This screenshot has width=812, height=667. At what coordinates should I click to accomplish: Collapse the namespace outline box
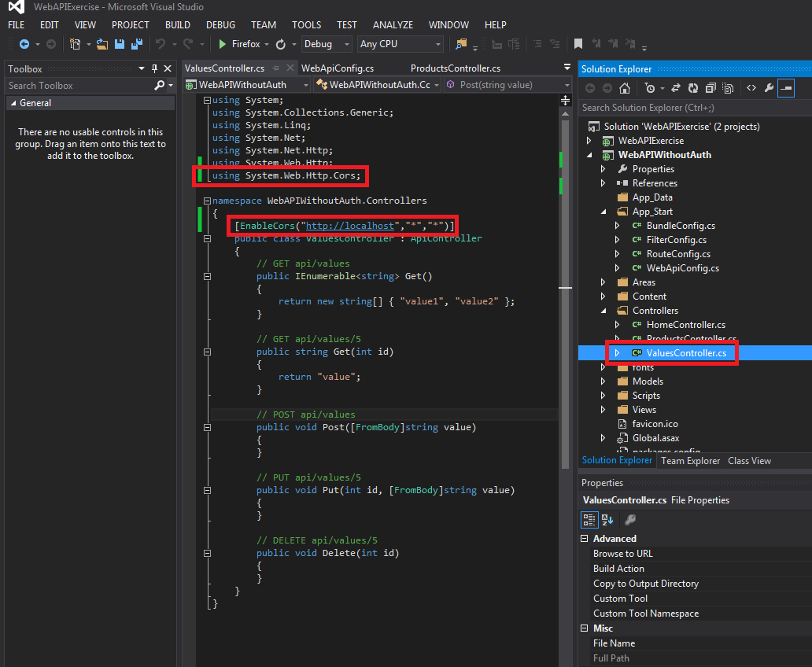point(207,201)
